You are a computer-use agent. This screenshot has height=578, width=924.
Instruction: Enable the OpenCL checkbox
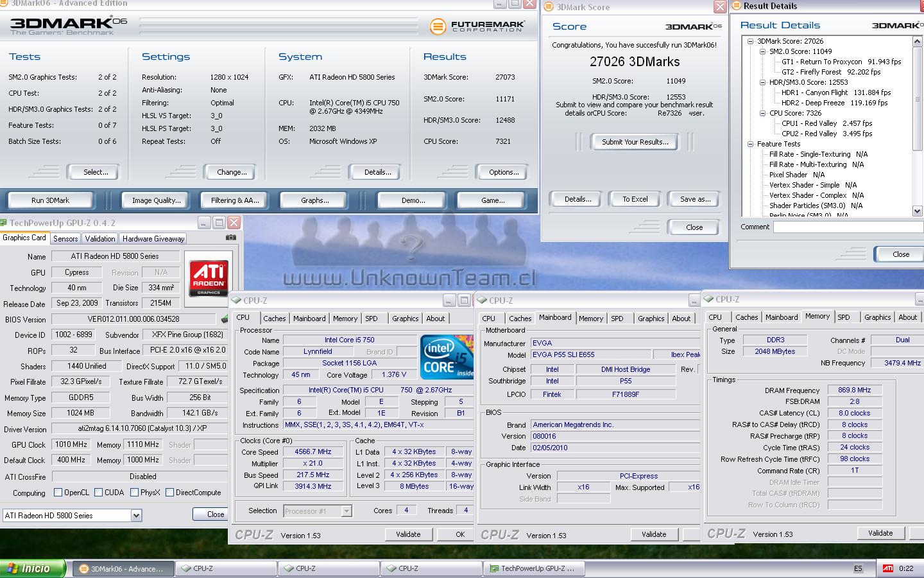pyautogui.click(x=58, y=493)
